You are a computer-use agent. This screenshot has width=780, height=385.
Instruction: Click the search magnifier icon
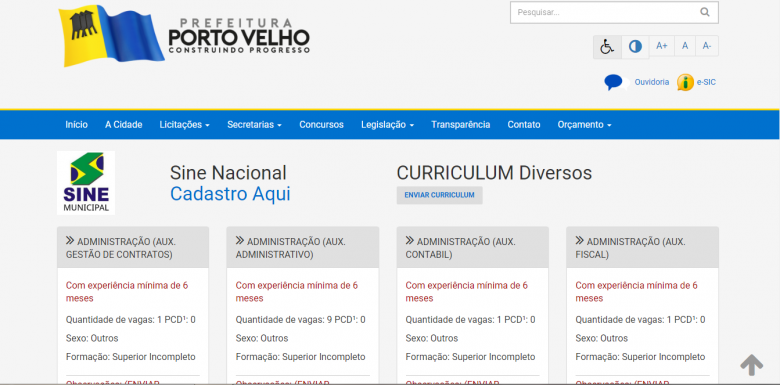(704, 12)
